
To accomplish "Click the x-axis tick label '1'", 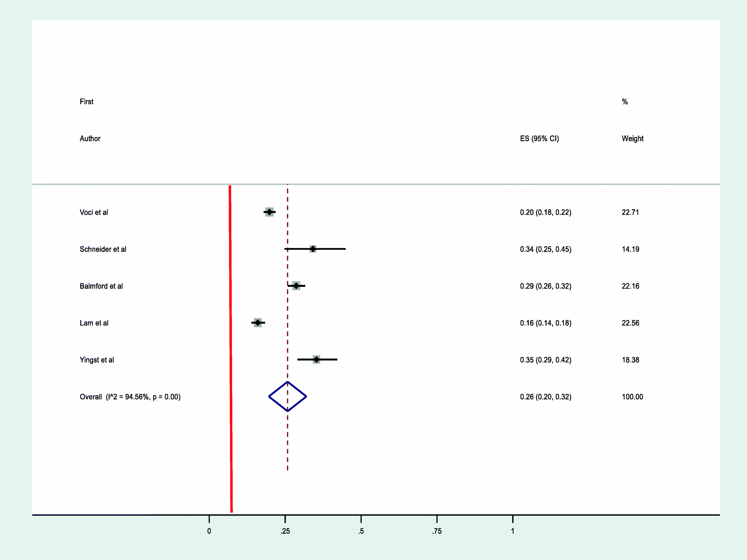I will 512,531.
